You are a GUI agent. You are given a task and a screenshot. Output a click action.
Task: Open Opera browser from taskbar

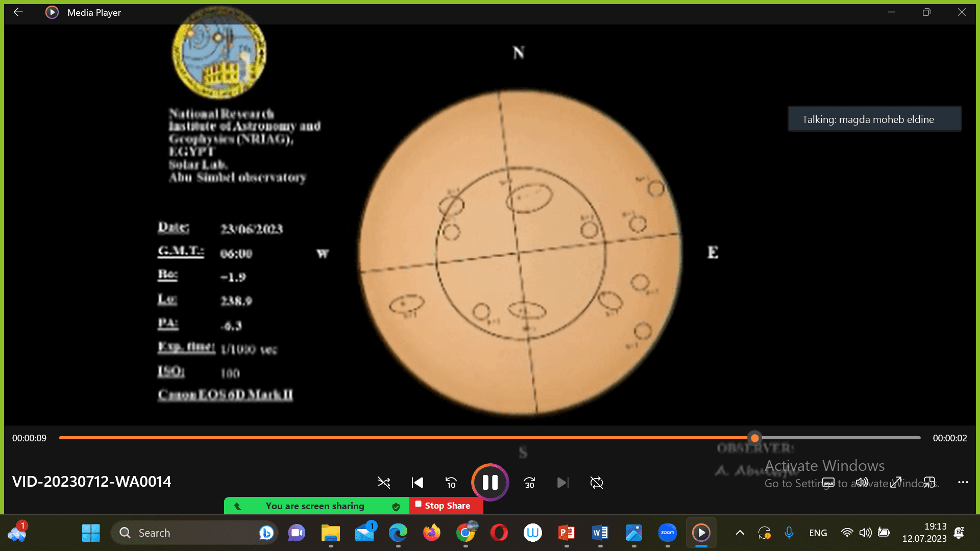499,533
